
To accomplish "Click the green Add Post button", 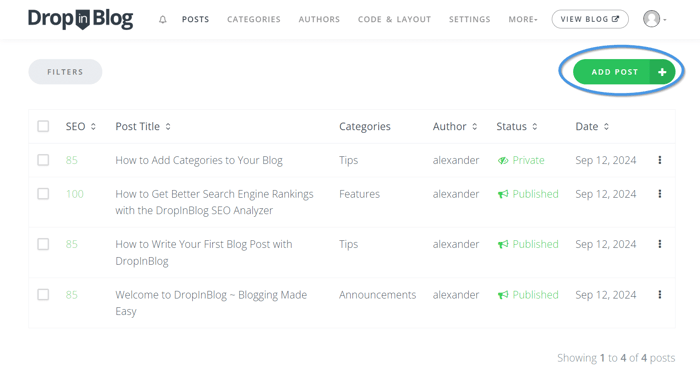I will pos(624,72).
